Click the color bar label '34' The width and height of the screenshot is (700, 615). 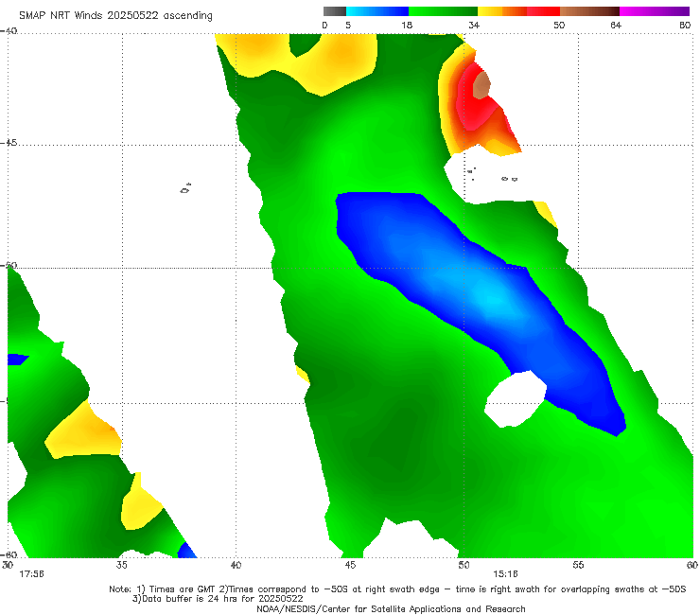[474, 25]
